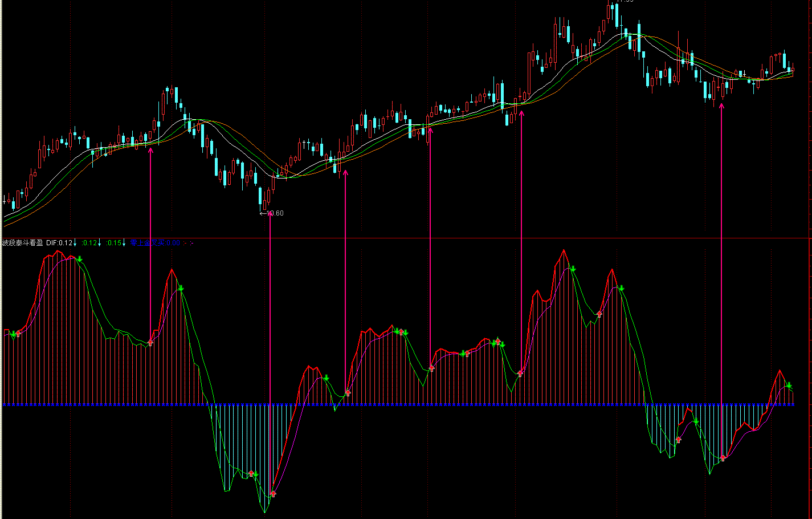Image resolution: width=812 pixels, height=519 pixels.
Task: Click the cyan arrow beside DIF:0.12
Action: click(x=75, y=243)
